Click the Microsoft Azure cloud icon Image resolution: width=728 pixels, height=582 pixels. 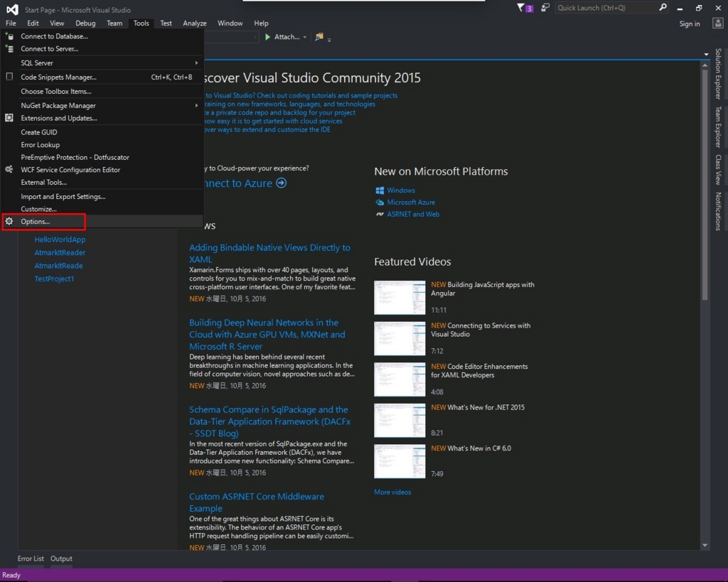[x=380, y=203]
